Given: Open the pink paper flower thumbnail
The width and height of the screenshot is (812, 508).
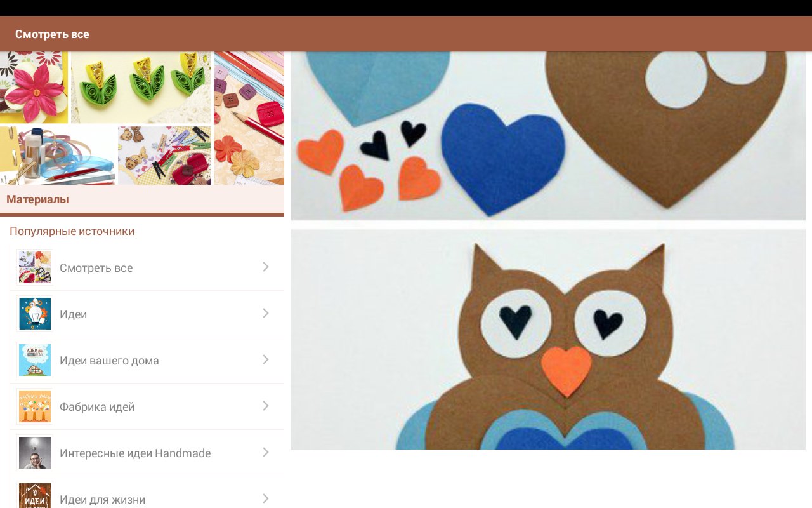Looking at the screenshot, I should (34, 88).
